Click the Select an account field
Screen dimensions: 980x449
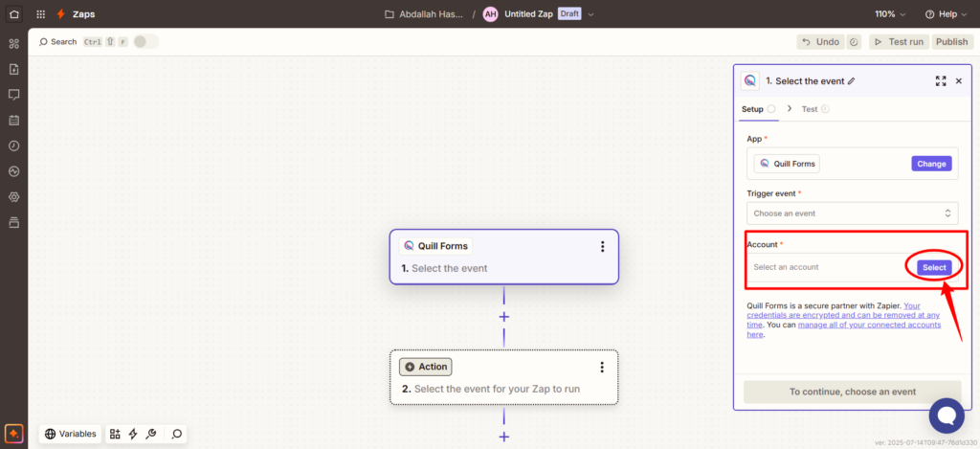coord(852,267)
